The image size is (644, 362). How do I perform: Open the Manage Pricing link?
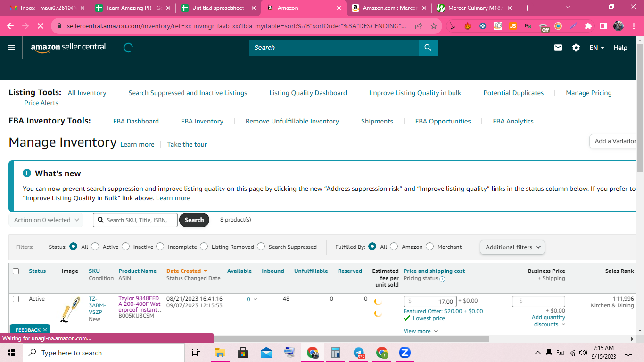(589, 93)
